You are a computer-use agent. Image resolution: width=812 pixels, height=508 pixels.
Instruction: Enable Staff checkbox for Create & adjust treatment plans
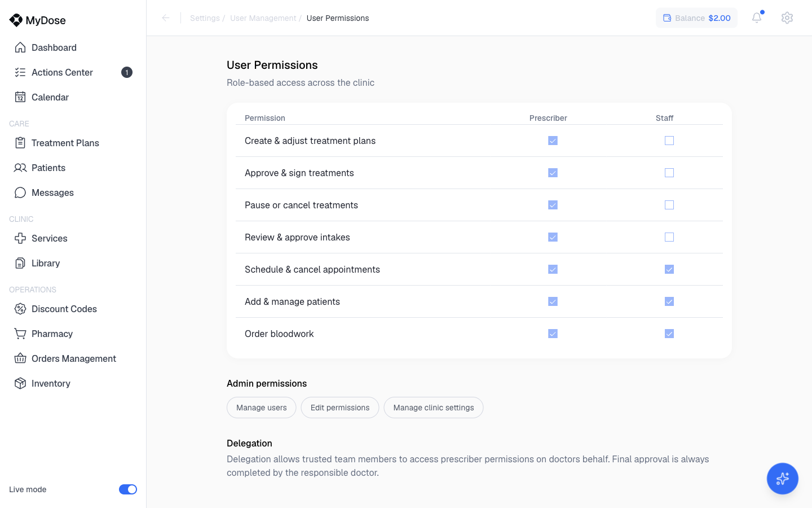click(x=669, y=141)
